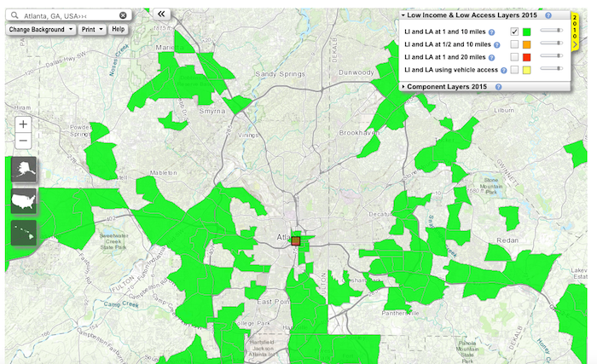Enable LI and LA at 1/2 and 10 miles
Viewport: 597px width, 364px height.
point(514,43)
